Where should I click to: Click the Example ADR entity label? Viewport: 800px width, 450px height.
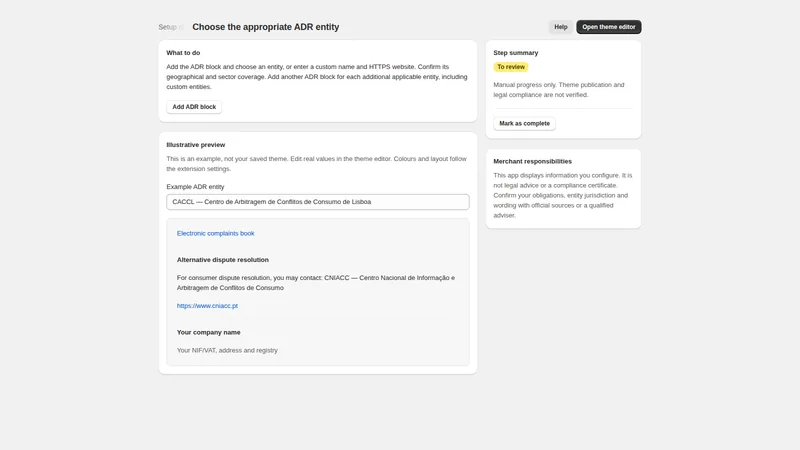195,187
